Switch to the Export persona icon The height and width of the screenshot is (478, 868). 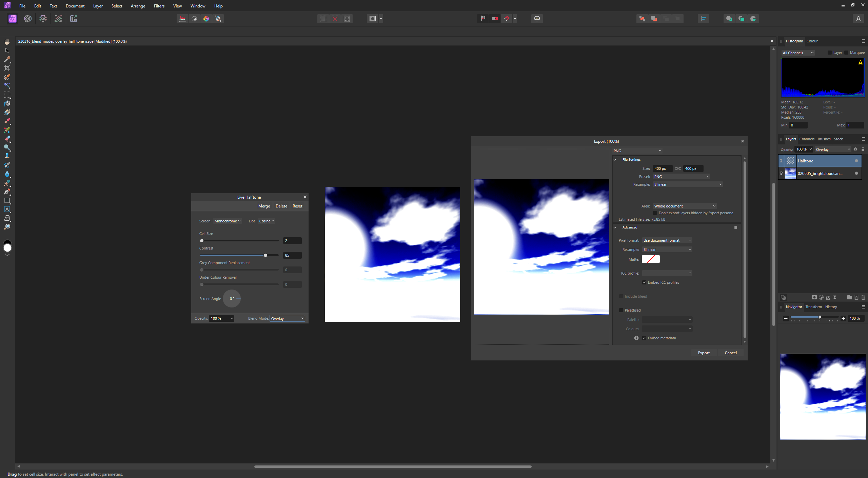(x=74, y=19)
